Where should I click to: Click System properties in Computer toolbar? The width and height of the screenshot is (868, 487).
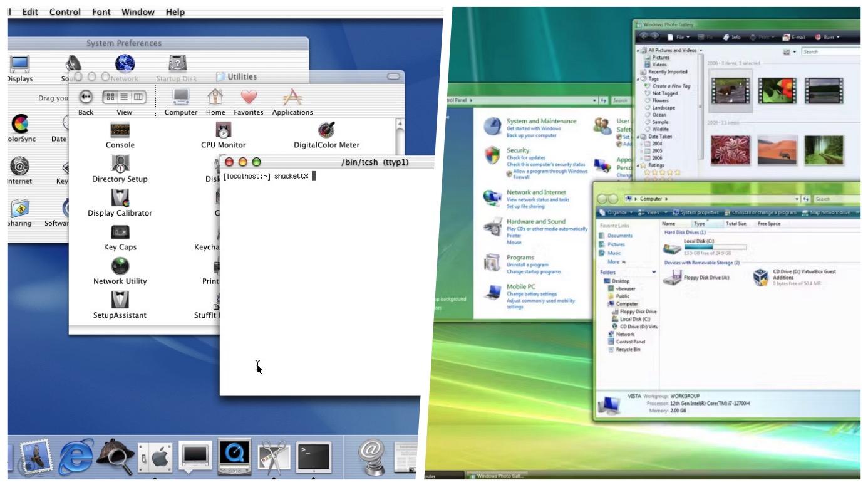pos(695,212)
